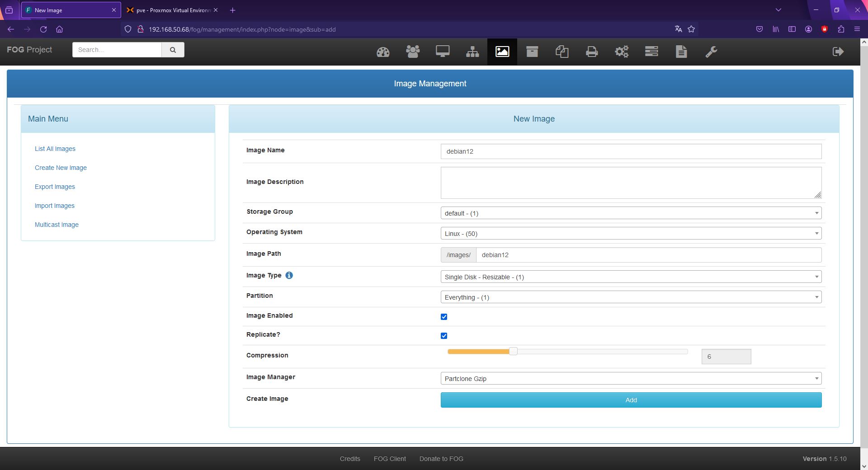Open the Image Type dropdown

coord(631,277)
